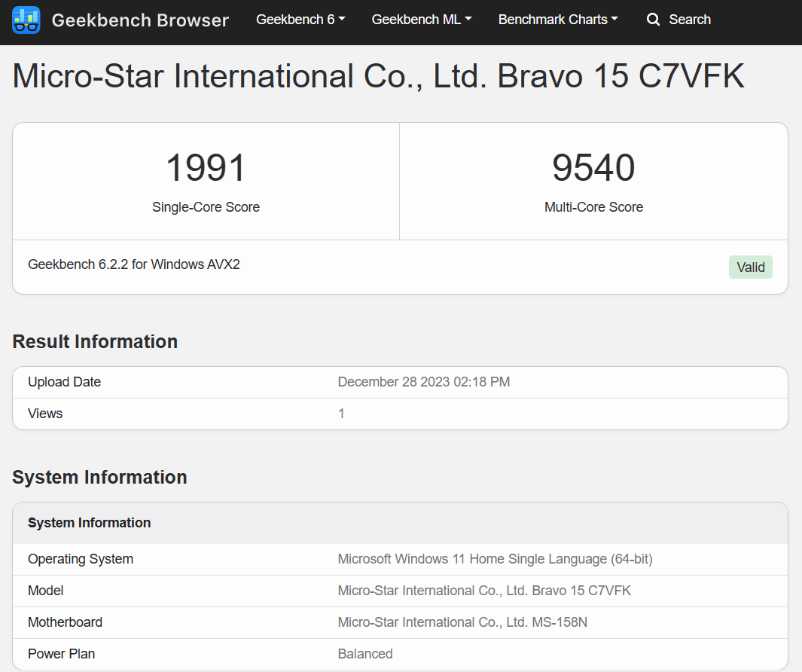Click the Balanced power plan value
Viewport: 802px width, 672px height.
pyautogui.click(x=365, y=654)
